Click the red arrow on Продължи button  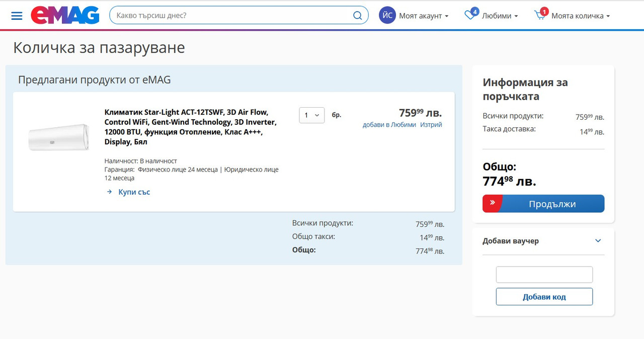pos(493,203)
